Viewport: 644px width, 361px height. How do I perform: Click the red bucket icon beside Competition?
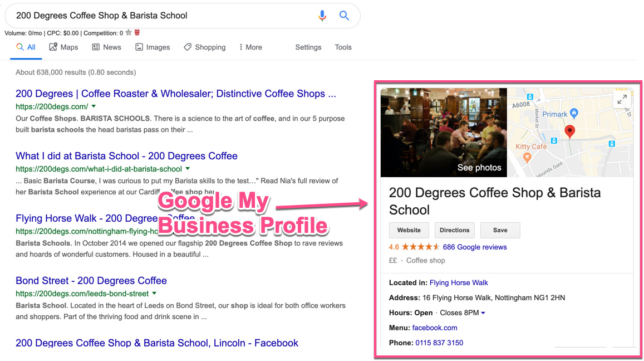pyautogui.click(x=137, y=32)
